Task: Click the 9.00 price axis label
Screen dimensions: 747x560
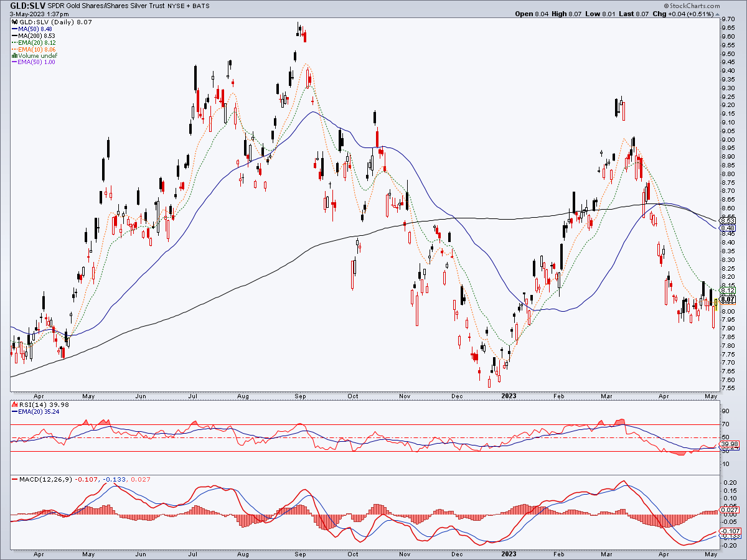Action: tap(728, 139)
